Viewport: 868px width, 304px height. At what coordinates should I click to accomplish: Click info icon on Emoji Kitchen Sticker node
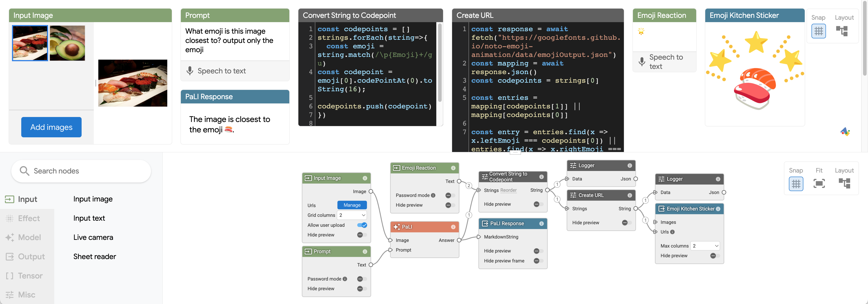pyautogui.click(x=718, y=209)
